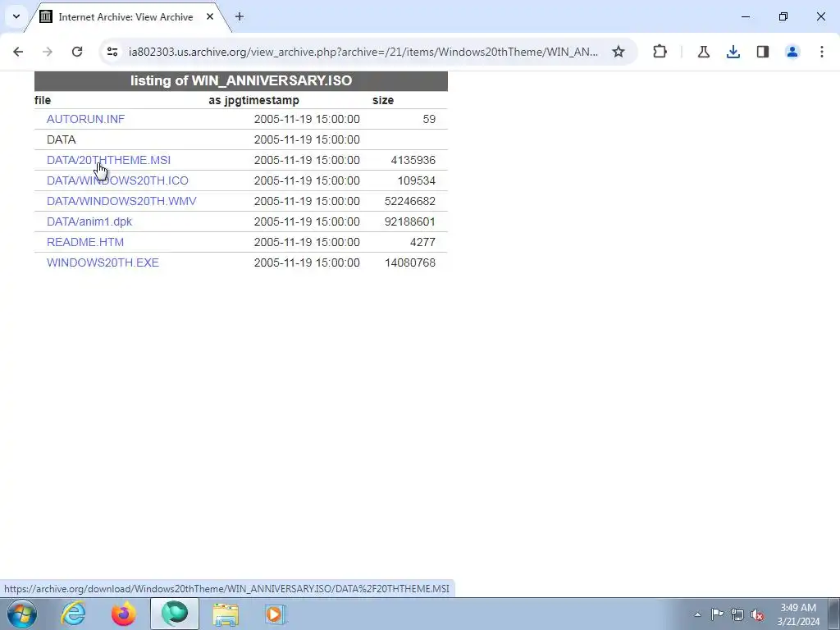840x630 pixels.
Task: Minimize the browser window
Action: click(746, 16)
